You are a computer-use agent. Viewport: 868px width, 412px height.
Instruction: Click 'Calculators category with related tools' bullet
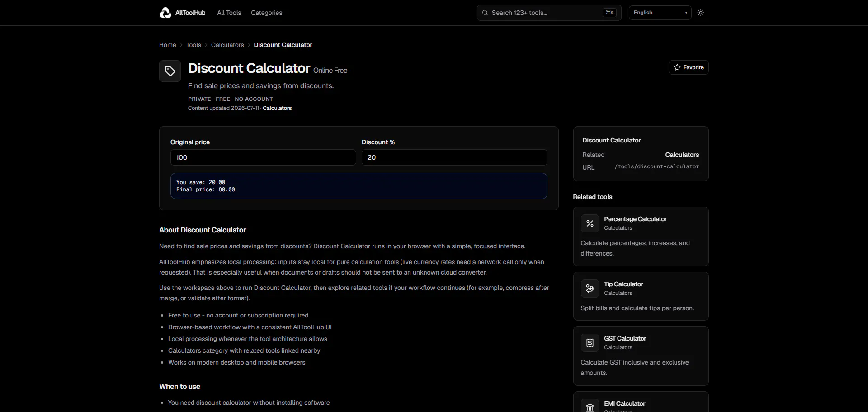point(244,350)
